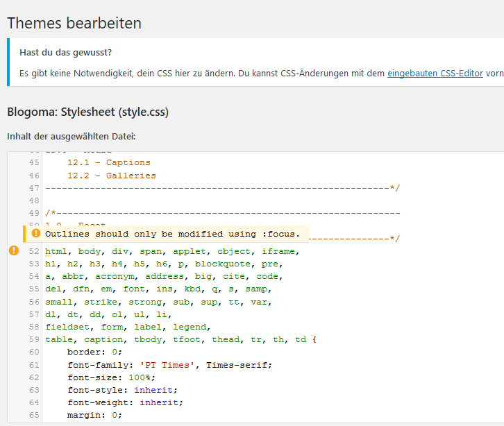Click line number 65 in the gutter
This screenshot has width=504, height=426.
tap(34, 415)
